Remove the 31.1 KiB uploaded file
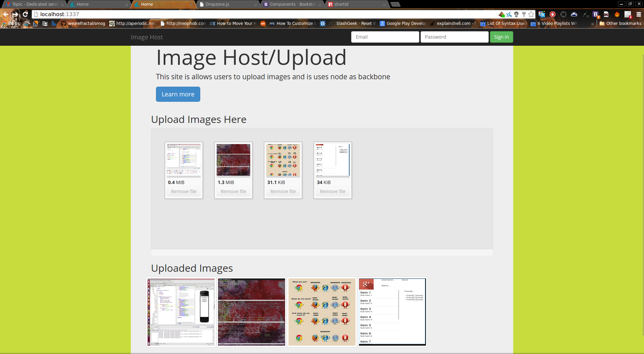Screen dimensions: 644x354 pos(283,191)
